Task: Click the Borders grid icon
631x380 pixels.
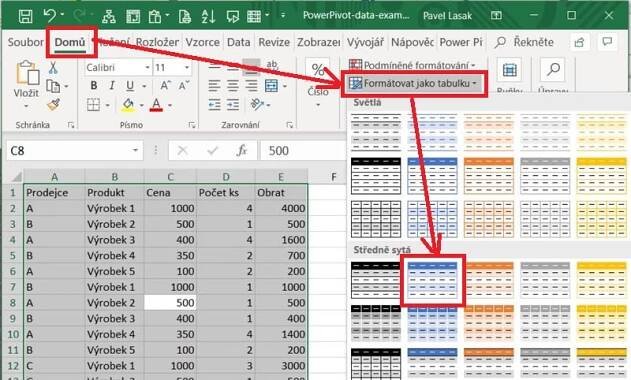Action: point(93,105)
